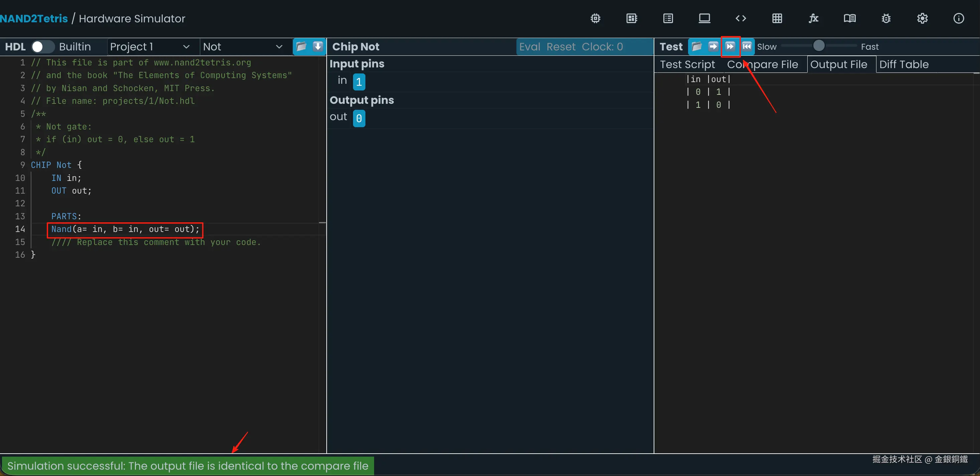Open the settings gear icon

click(922, 18)
